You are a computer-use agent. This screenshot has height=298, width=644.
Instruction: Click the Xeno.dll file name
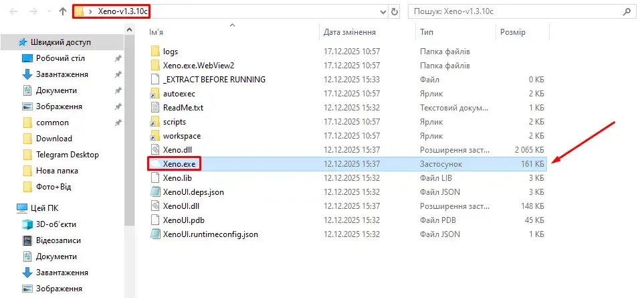(177, 149)
